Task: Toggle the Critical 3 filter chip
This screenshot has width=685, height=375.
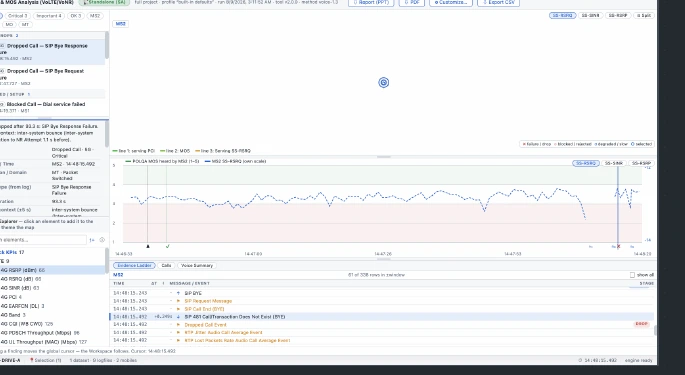Action: pos(17,16)
